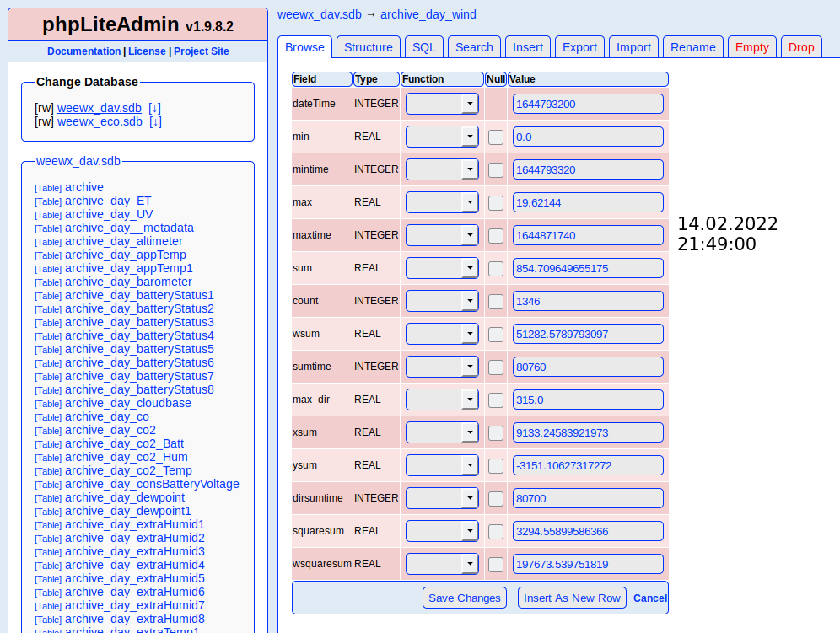Open the Function dropdown for count
The image size is (840, 633).
pyautogui.click(x=440, y=300)
